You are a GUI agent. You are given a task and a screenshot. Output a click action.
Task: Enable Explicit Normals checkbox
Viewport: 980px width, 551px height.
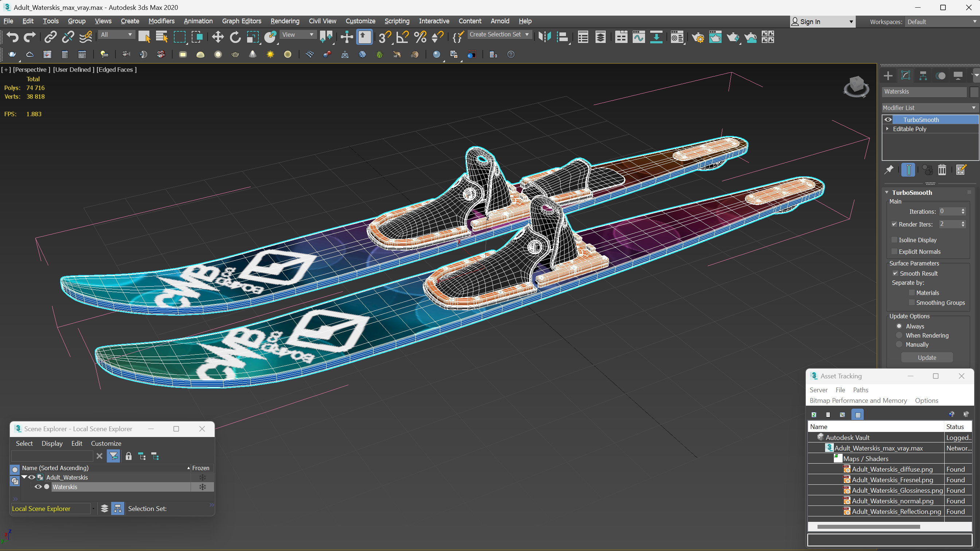tap(894, 252)
